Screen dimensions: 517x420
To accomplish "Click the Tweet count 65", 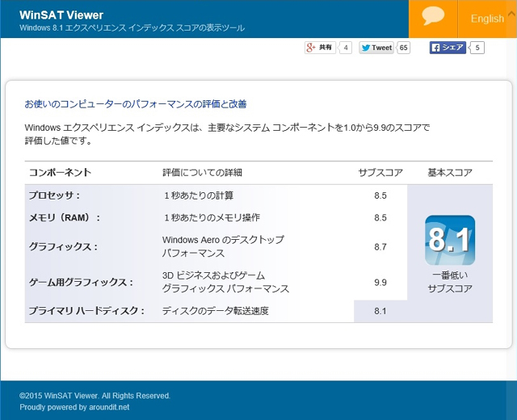I will pyautogui.click(x=404, y=48).
